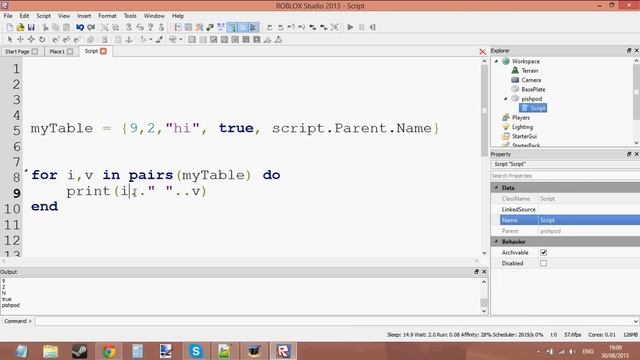Open the Edit menu

pos(24,16)
